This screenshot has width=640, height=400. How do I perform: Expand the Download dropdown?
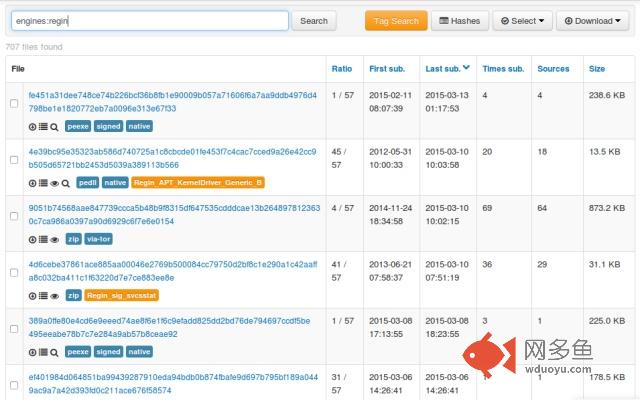[x=592, y=20]
